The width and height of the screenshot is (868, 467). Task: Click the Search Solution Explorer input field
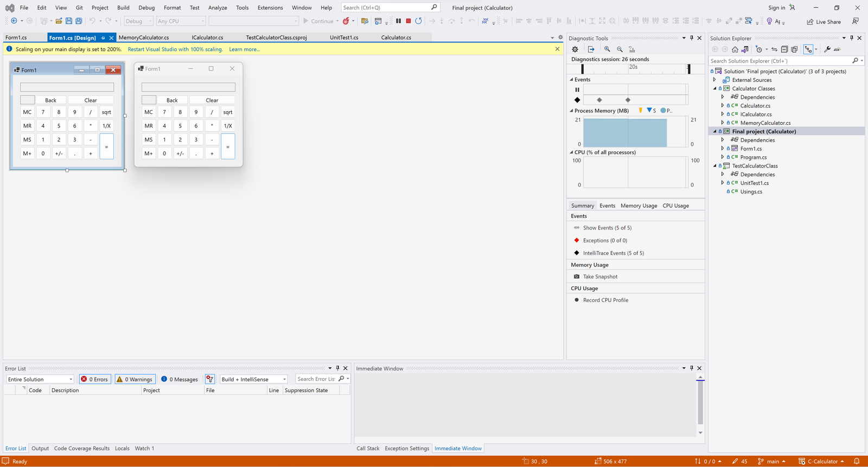coord(780,61)
